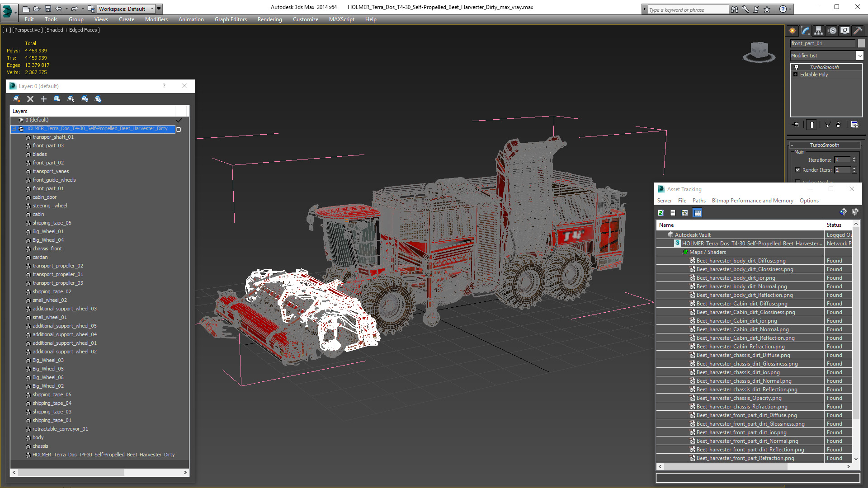868x488 pixels.
Task: Switch to the Hierarchy command panel tab
Action: (x=819, y=31)
